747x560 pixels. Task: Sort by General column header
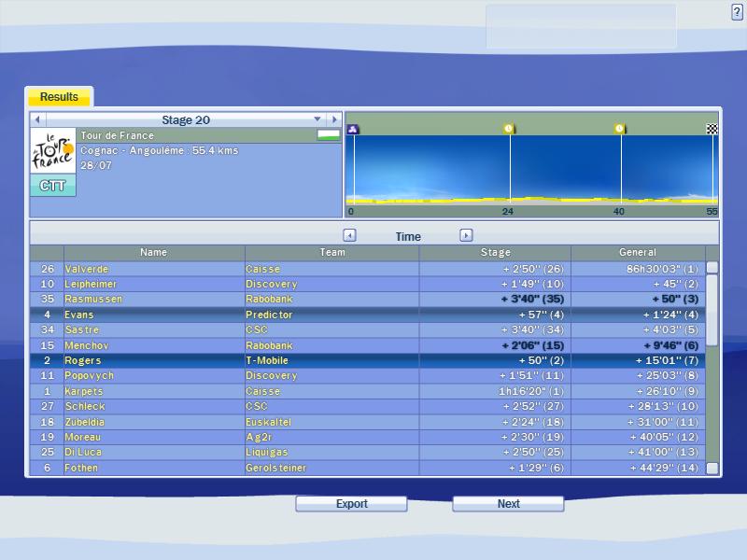(637, 252)
